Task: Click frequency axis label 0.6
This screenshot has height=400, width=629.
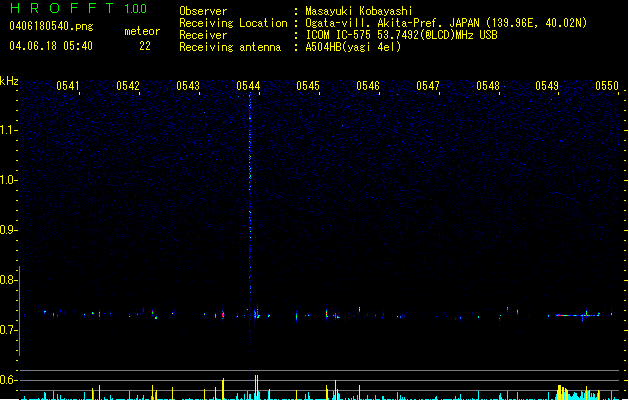Action: pyautogui.click(x=8, y=380)
